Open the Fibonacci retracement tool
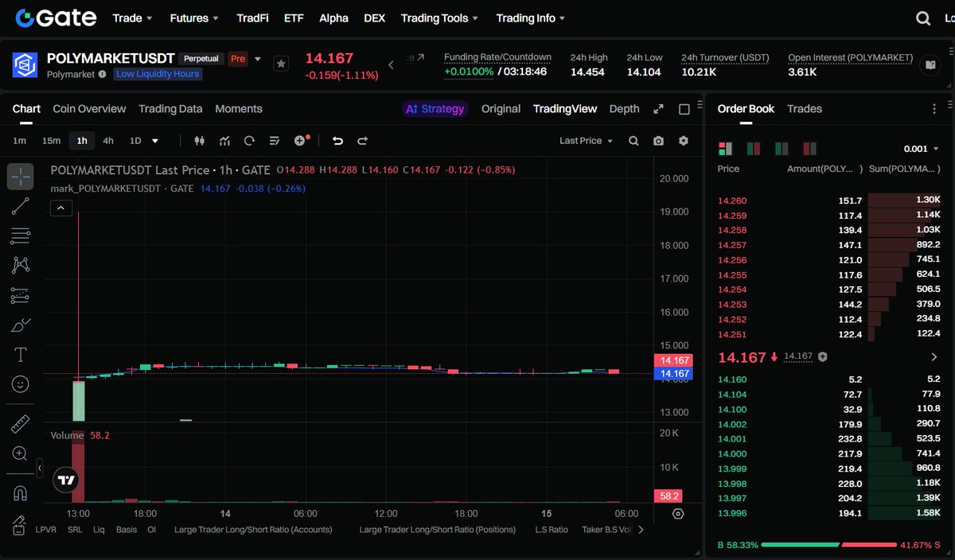The width and height of the screenshot is (955, 560). [x=21, y=235]
